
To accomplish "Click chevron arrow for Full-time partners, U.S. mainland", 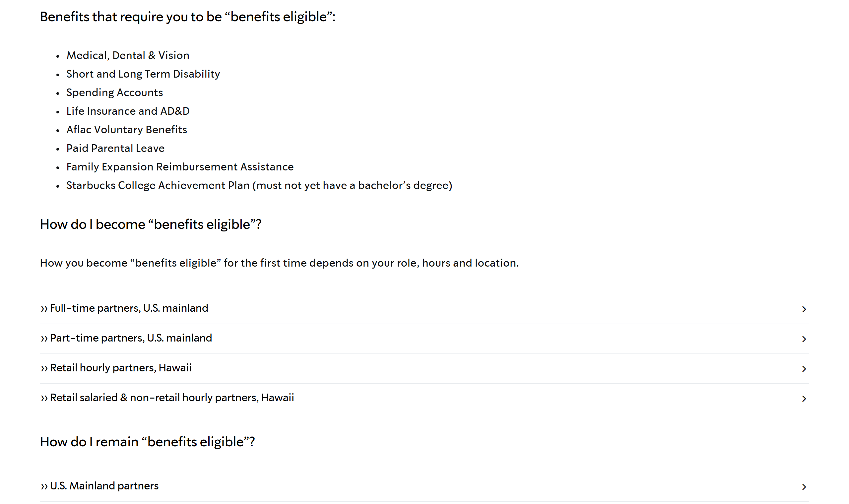I will coord(804,309).
